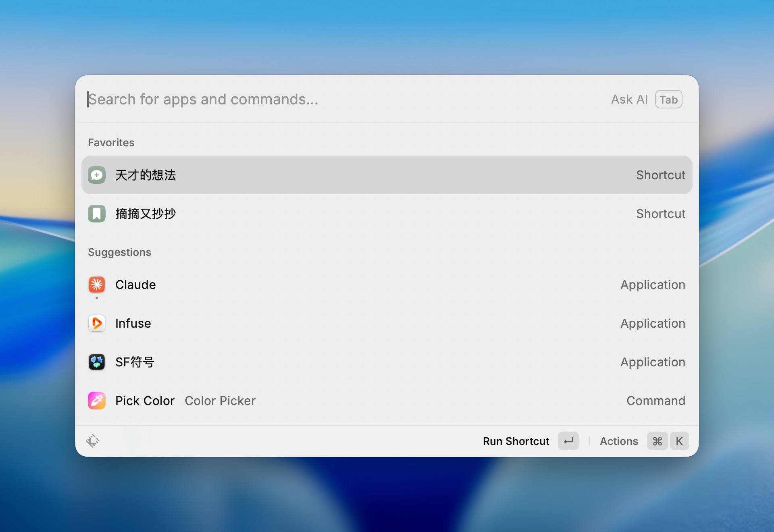Viewport: 774px width, 532px height.
Task: Click the Raycast logo in the bottom bar
Action: (93, 441)
